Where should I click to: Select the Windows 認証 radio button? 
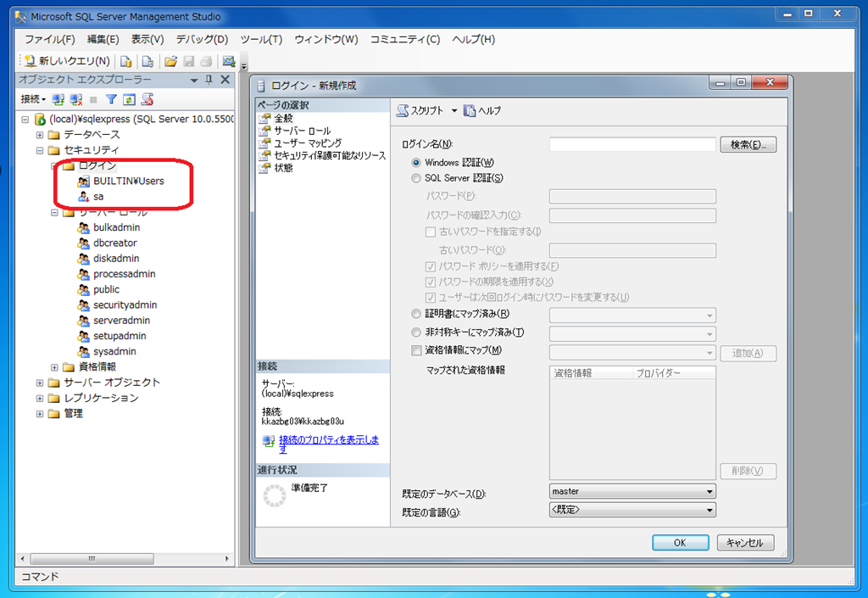pos(416,163)
